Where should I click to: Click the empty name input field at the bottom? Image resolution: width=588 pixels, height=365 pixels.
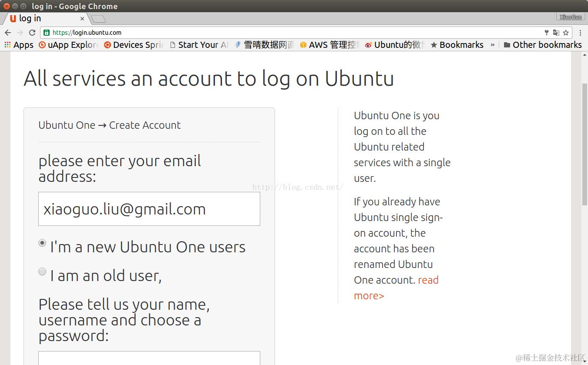pyautogui.click(x=149, y=358)
